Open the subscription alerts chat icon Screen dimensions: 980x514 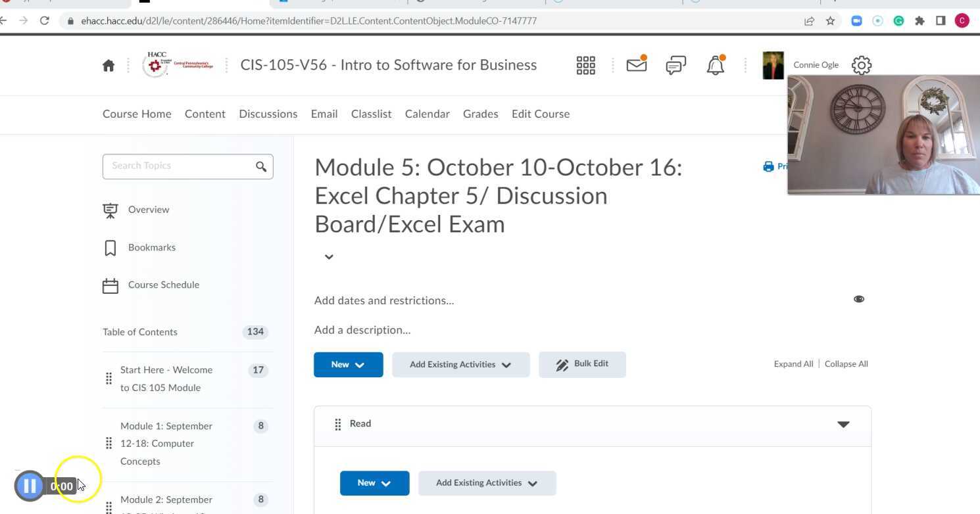coord(675,65)
